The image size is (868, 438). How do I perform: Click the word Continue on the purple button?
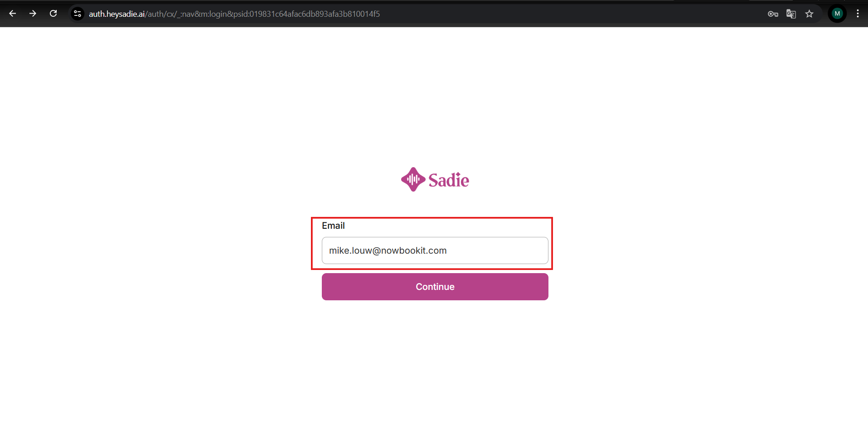tap(435, 287)
